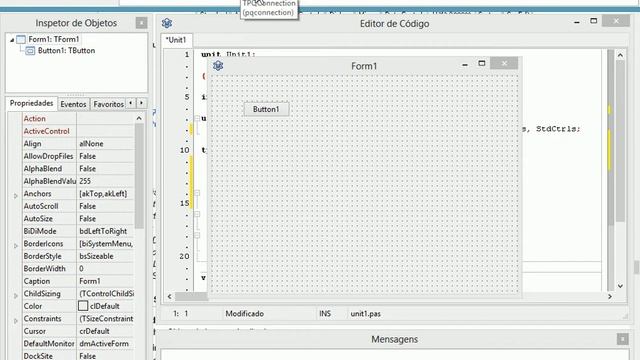Toggle the AllowDropFiles False value
This screenshot has width=640, height=360.
106,156
